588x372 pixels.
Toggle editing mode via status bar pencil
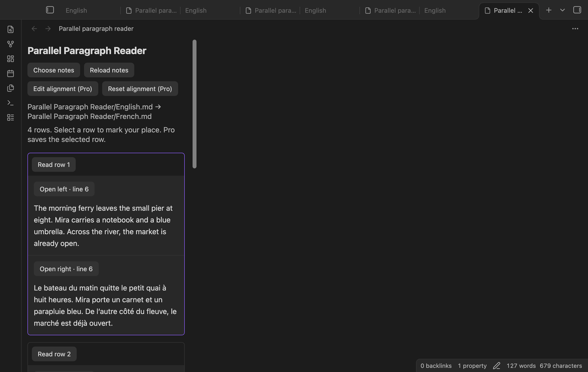click(x=496, y=366)
